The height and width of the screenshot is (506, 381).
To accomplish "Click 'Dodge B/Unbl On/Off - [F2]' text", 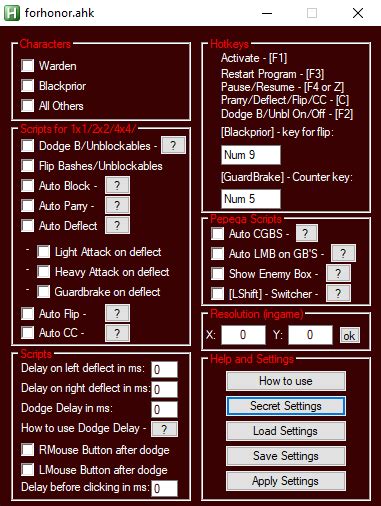I will [287, 114].
